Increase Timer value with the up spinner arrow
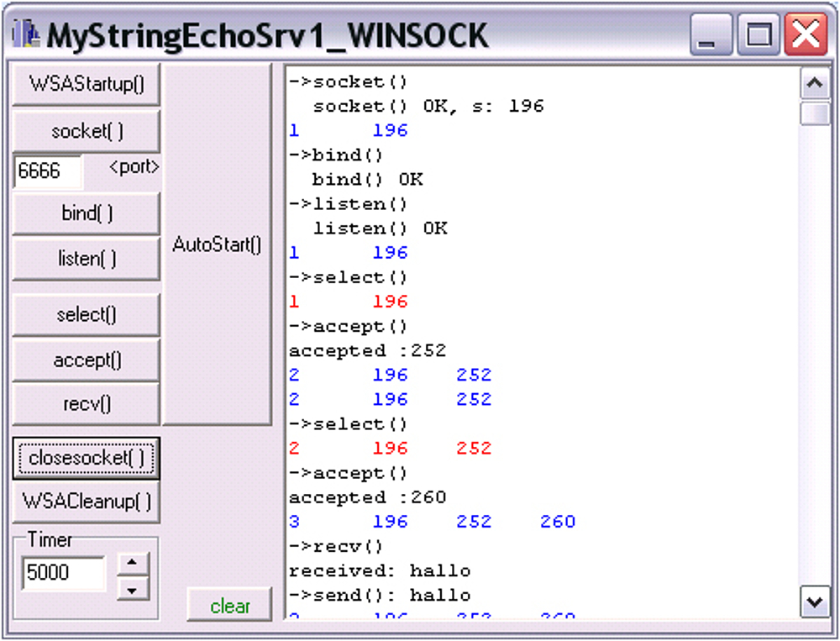840x641 pixels. [x=133, y=563]
